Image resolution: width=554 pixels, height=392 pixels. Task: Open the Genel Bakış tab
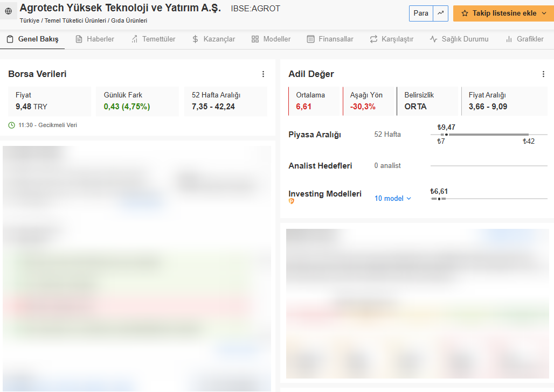pos(33,39)
